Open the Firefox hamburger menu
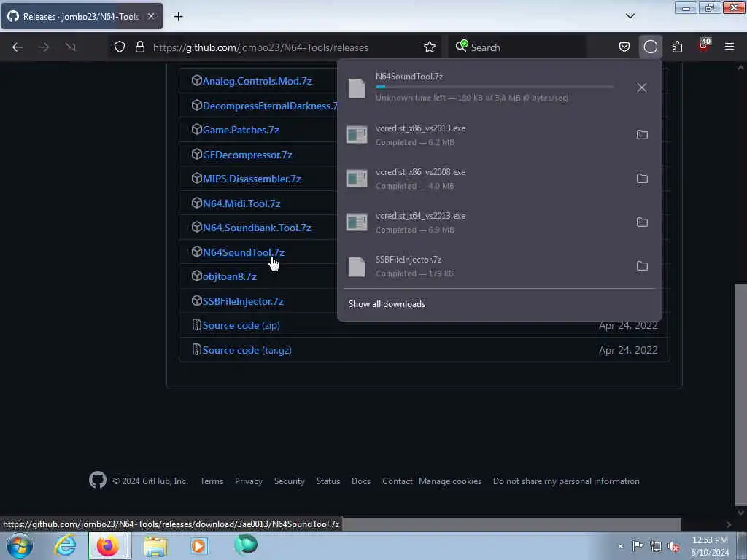747x560 pixels. (729, 47)
